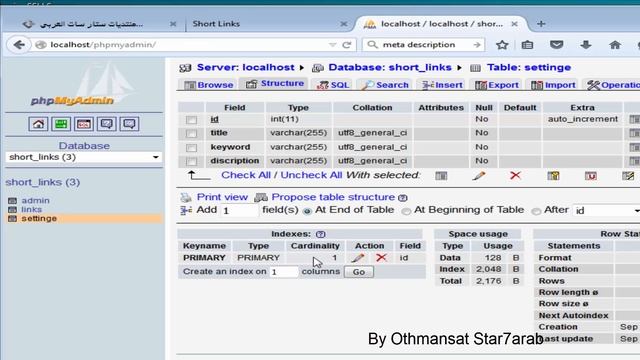Open Pocket icon in browser toolbar

(556, 45)
